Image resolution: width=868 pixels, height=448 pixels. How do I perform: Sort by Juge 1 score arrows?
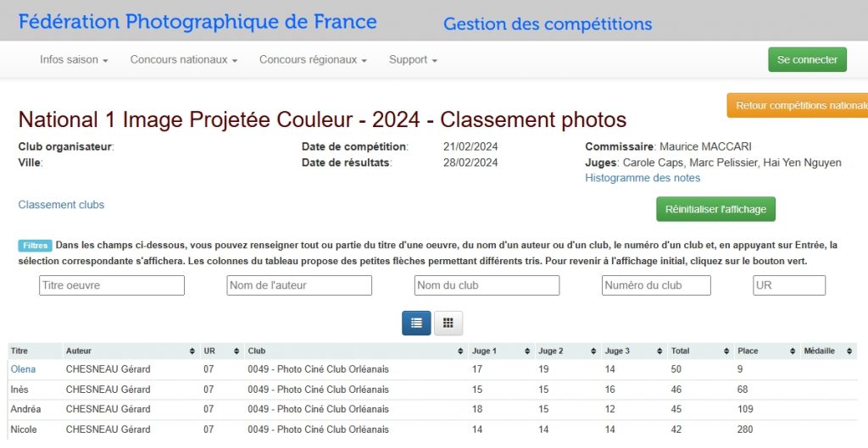(527, 351)
